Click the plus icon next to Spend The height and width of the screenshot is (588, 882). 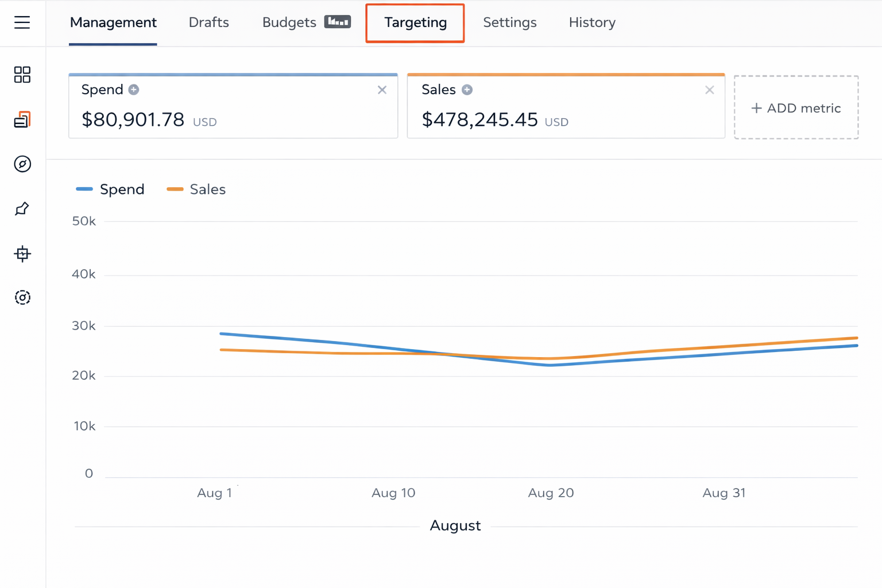pos(134,90)
